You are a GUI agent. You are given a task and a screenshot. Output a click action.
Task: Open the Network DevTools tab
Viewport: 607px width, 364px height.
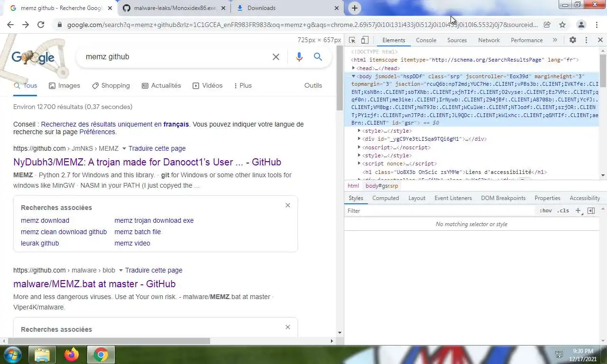click(x=489, y=40)
